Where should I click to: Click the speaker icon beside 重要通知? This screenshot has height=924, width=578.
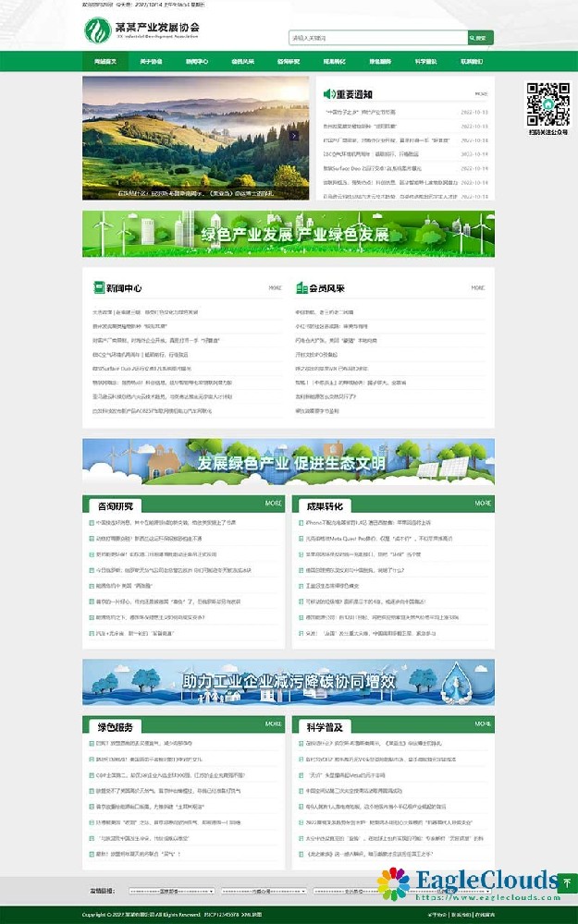pos(327,94)
